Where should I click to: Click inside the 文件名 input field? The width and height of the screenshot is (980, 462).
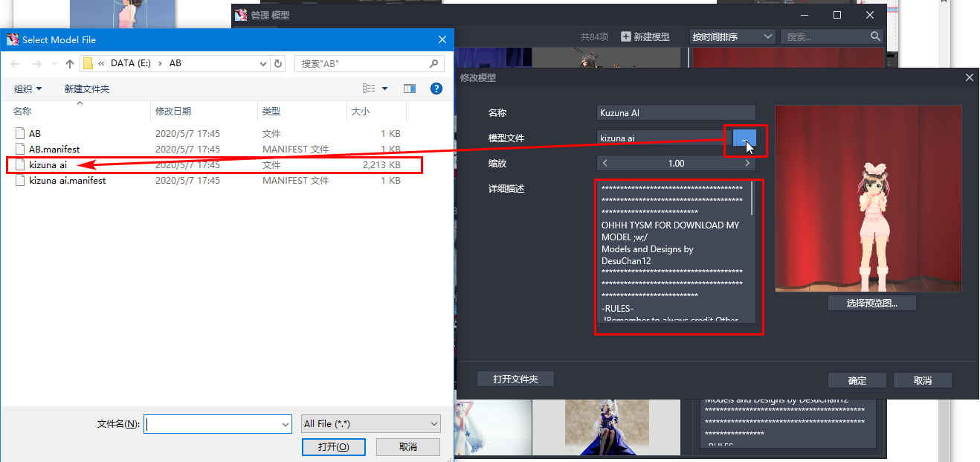[216, 423]
